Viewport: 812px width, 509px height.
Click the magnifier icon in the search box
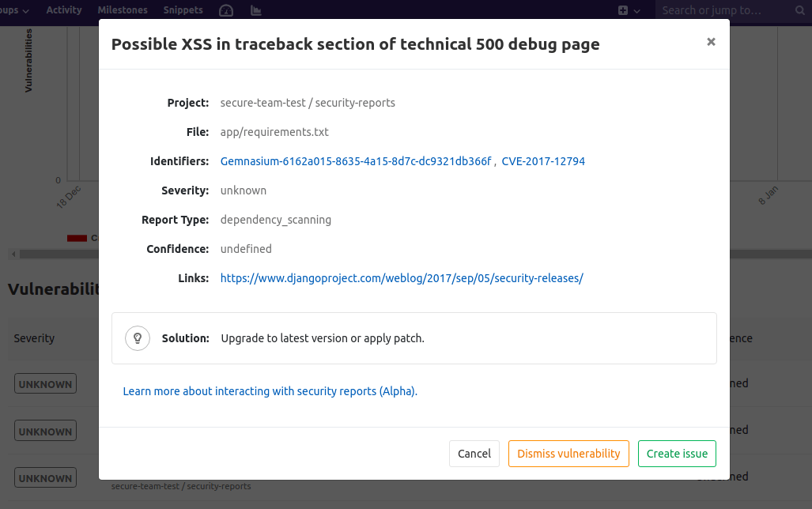[798, 11]
